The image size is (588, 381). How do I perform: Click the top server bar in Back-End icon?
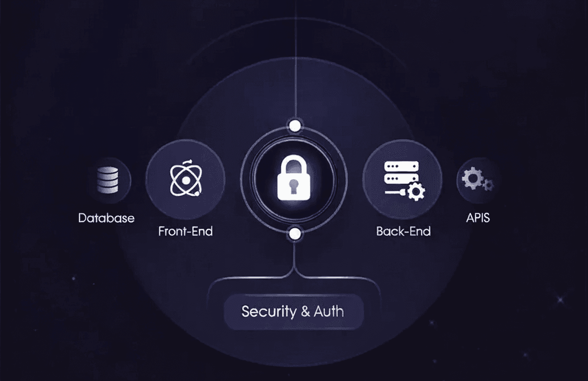[x=401, y=166]
